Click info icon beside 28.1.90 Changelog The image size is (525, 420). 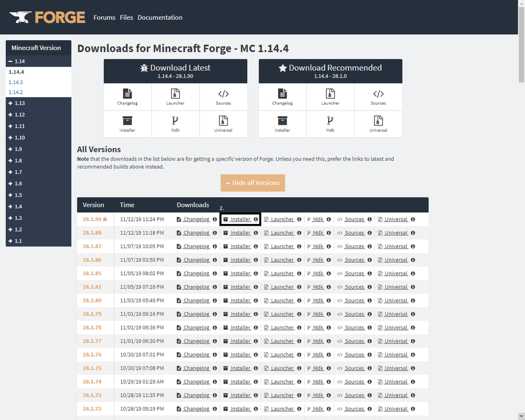[x=215, y=220]
